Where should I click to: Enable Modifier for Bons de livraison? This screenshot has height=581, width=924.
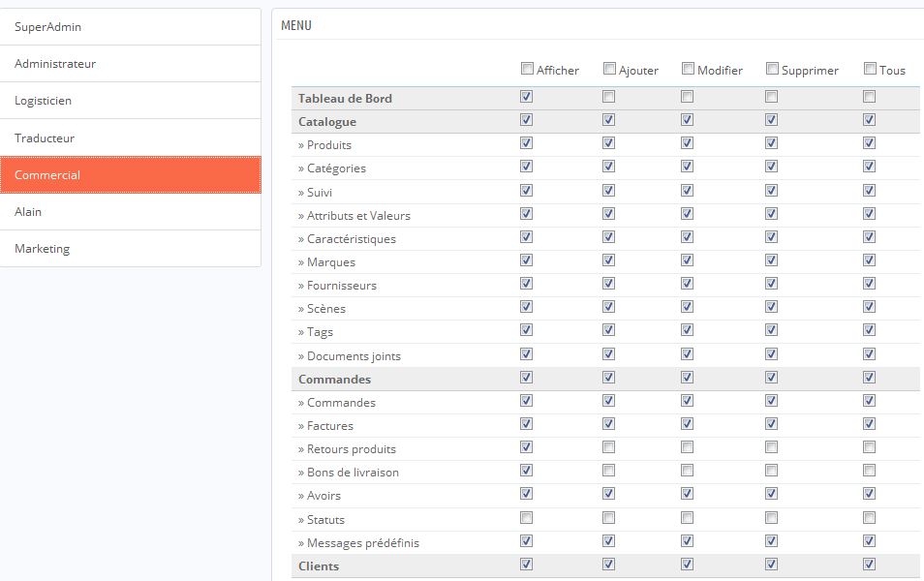tap(687, 471)
